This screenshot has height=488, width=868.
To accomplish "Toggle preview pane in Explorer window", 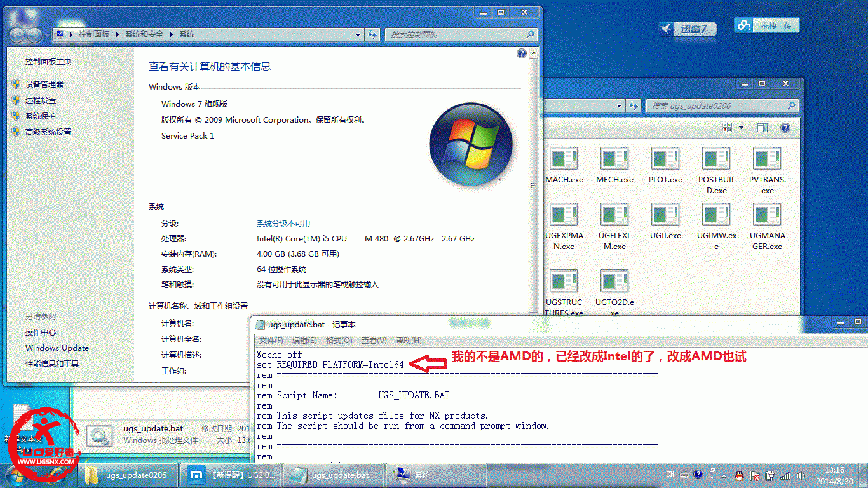I will (763, 128).
